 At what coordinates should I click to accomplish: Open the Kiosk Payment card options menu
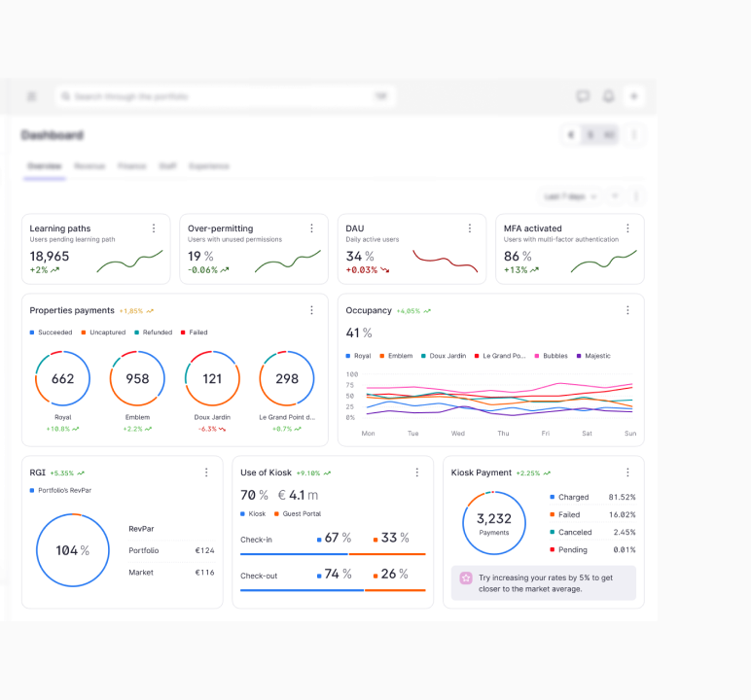tap(627, 472)
